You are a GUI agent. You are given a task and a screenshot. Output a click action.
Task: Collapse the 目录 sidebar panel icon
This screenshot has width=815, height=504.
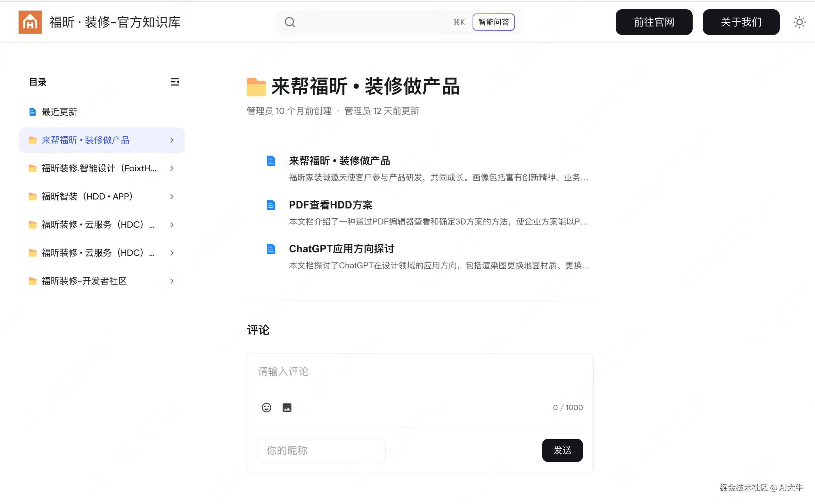(175, 82)
